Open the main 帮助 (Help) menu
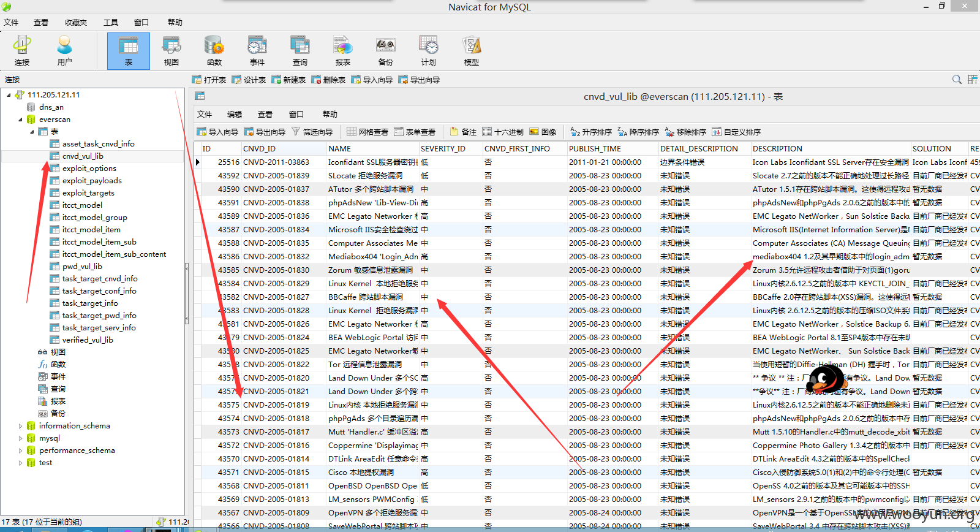The height and width of the screenshot is (532, 980). [175, 22]
